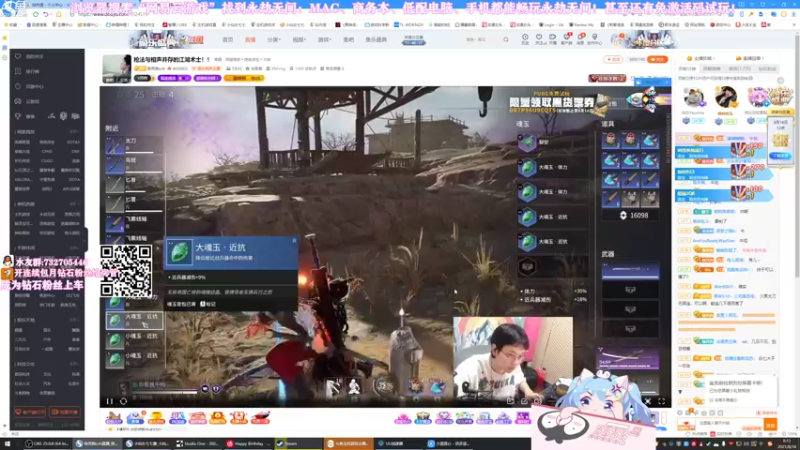Viewport: 800px width, 450px height.
Task: Click the red button at bottom of sidebar
Action: 30,412
